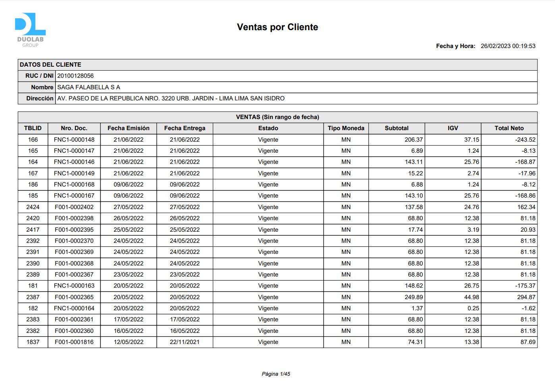Click the date-time value 26/02/2023 00:19:53

click(508, 46)
